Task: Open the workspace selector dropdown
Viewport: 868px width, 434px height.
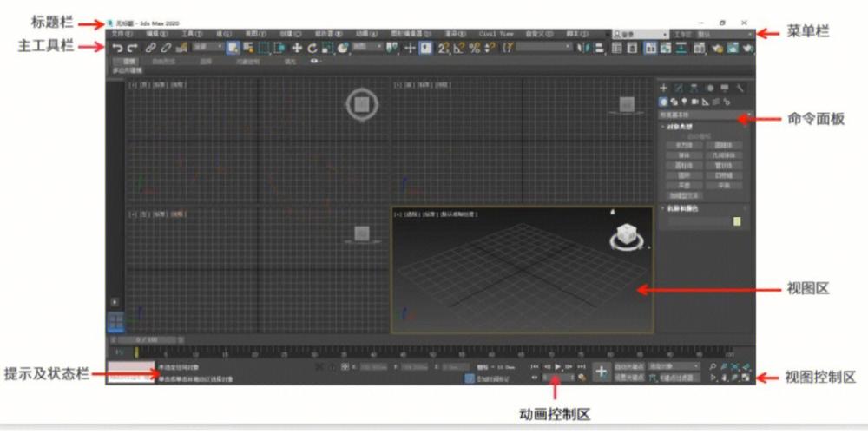Action: click(x=724, y=35)
